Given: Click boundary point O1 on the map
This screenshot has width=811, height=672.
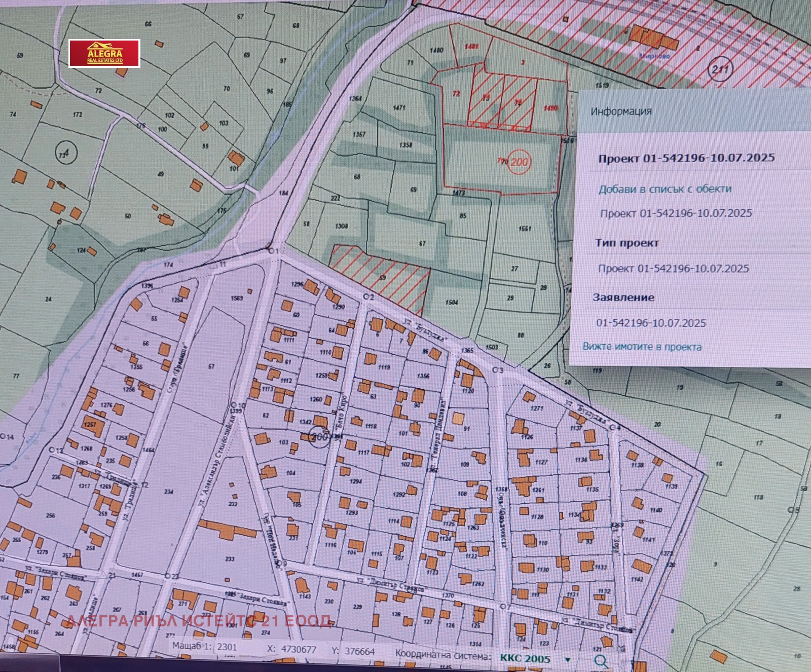Looking at the screenshot, I should tap(270, 251).
